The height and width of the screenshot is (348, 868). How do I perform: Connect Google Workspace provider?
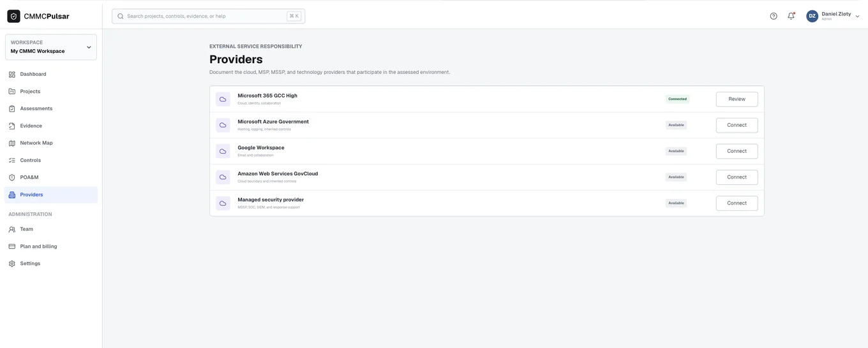[737, 152]
